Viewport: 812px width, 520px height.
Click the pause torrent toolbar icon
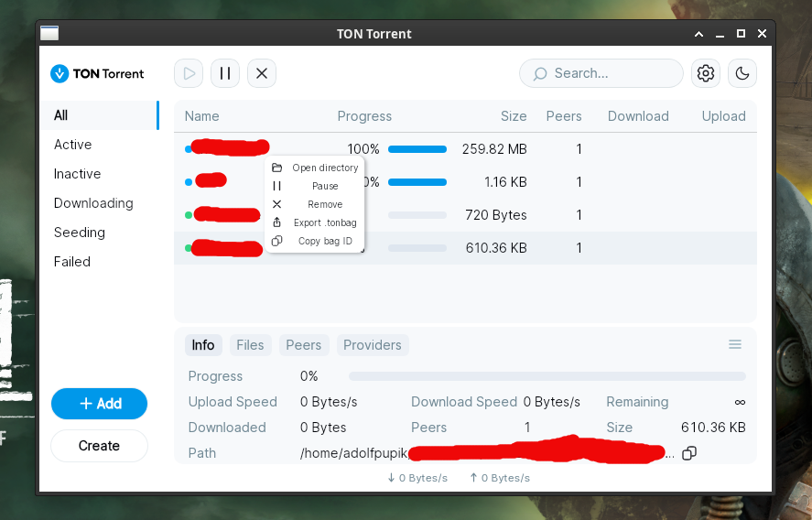[x=225, y=73]
